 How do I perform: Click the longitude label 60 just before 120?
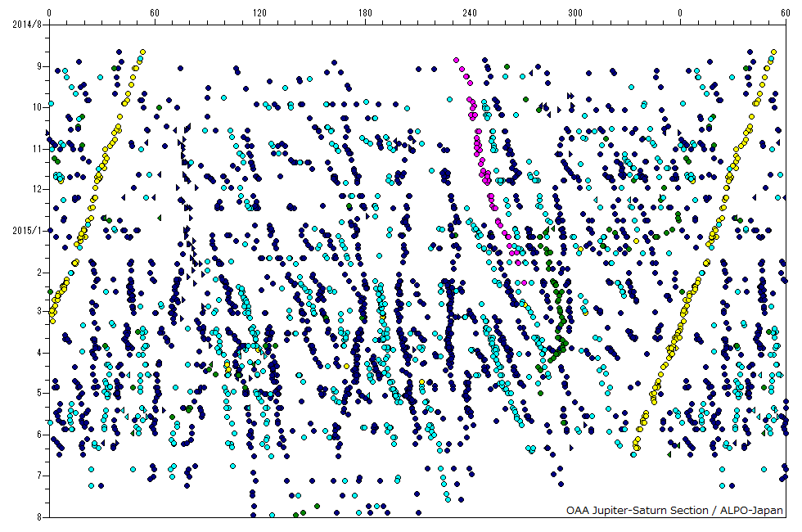[155, 13]
